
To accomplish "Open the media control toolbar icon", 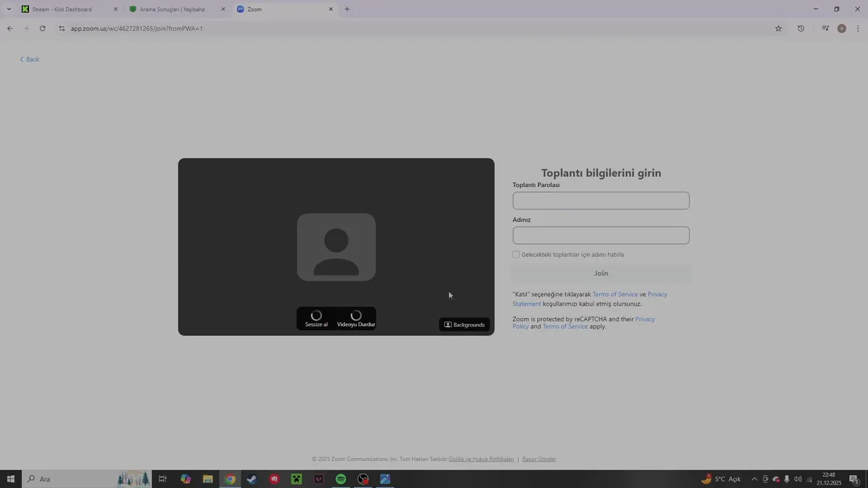I will click(825, 28).
